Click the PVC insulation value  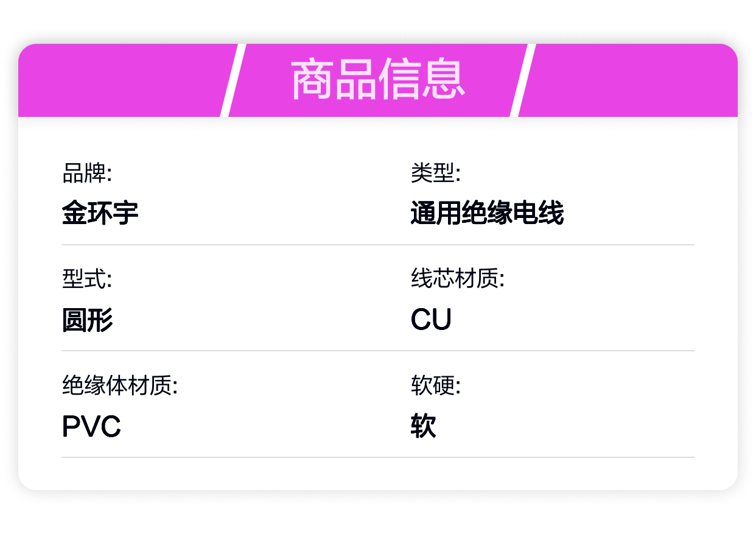[91, 426]
